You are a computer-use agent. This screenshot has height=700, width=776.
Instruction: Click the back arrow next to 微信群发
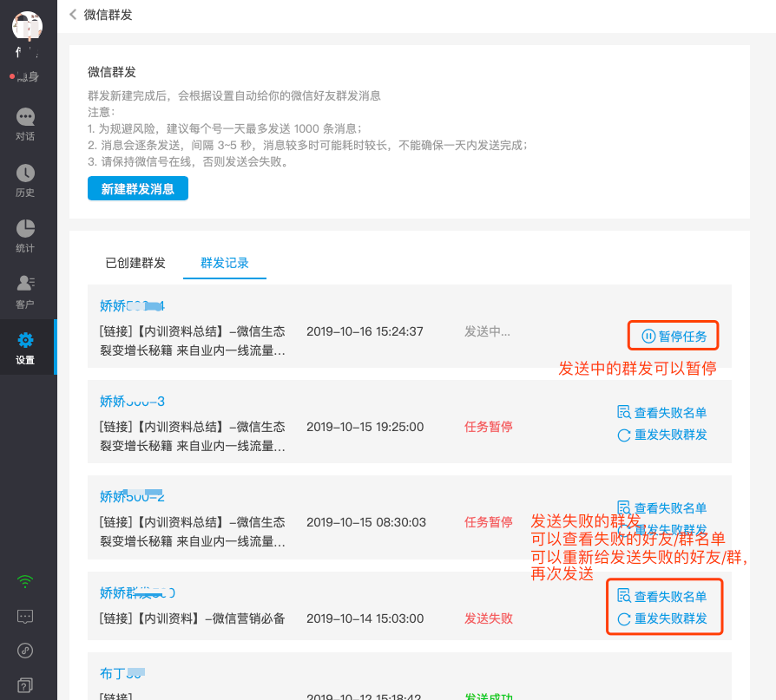[73, 15]
